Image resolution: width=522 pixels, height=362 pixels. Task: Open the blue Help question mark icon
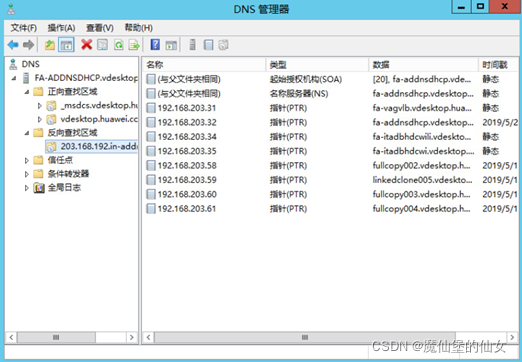(x=155, y=45)
